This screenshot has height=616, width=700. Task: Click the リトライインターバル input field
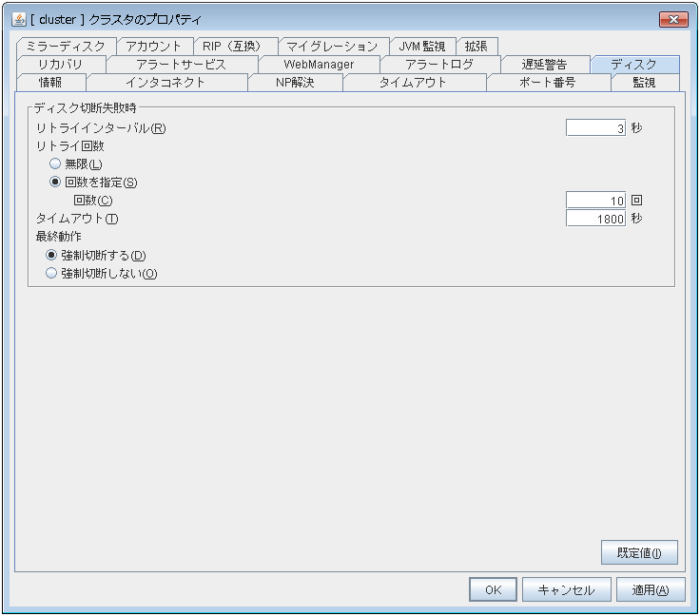(595, 128)
